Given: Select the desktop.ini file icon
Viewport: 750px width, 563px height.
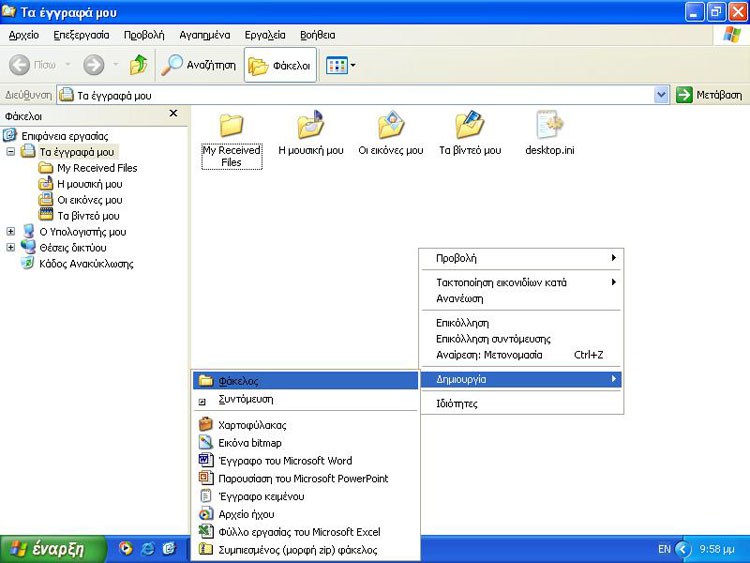Looking at the screenshot, I should pyautogui.click(x=550, y=127).
